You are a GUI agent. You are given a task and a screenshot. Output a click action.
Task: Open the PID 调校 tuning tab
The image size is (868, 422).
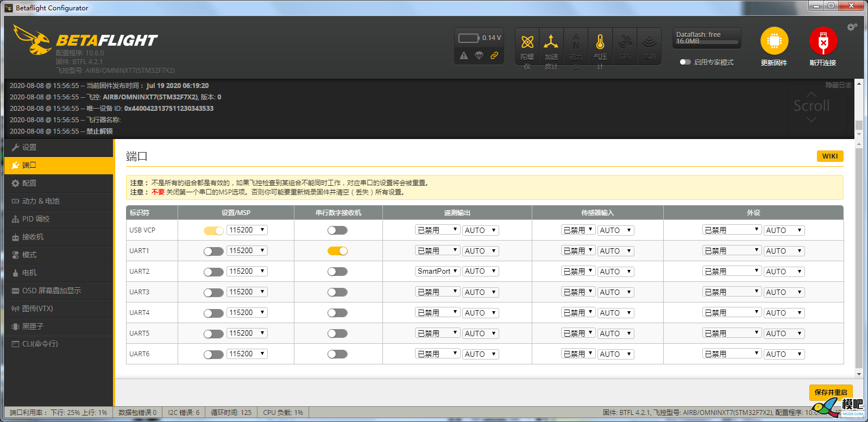click(x=59, y=219)
